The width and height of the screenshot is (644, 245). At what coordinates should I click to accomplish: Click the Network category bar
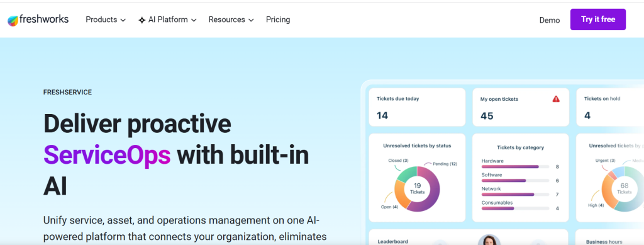coord(515,195)
